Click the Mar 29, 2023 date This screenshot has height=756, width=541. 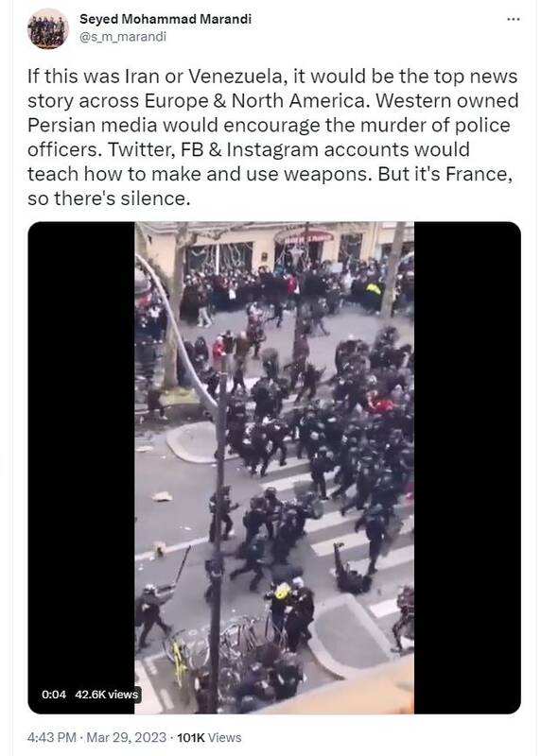point(127,738)
